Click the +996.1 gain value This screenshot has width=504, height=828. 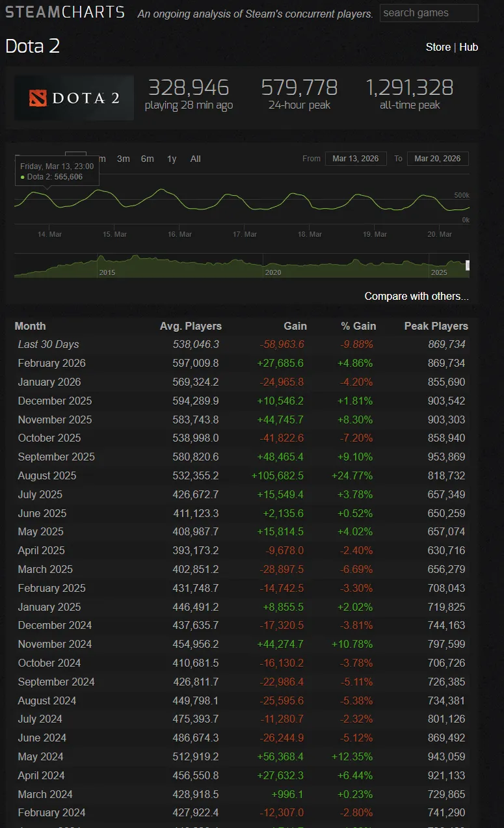289,794
